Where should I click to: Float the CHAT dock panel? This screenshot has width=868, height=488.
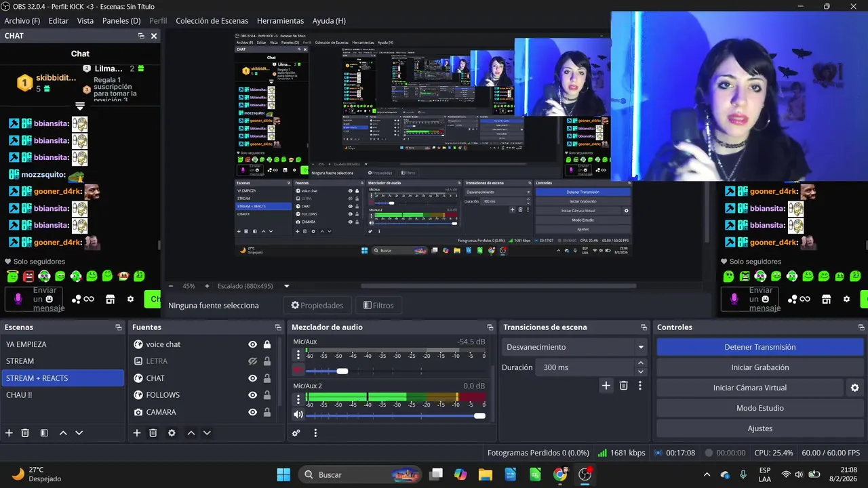(141, 36)
